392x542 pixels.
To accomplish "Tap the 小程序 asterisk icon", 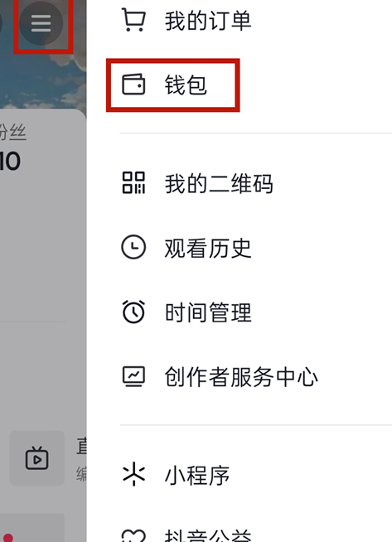I will pyautogui.click(x=133, y=475).
